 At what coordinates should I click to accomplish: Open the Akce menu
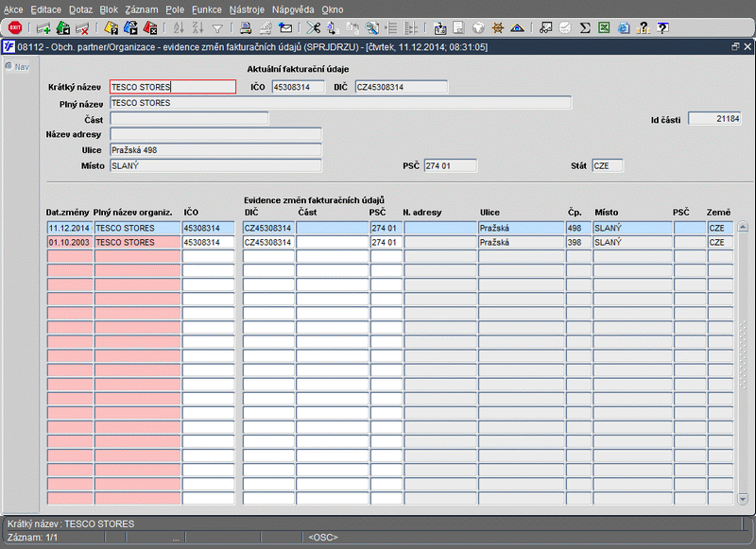coord(13,9)
